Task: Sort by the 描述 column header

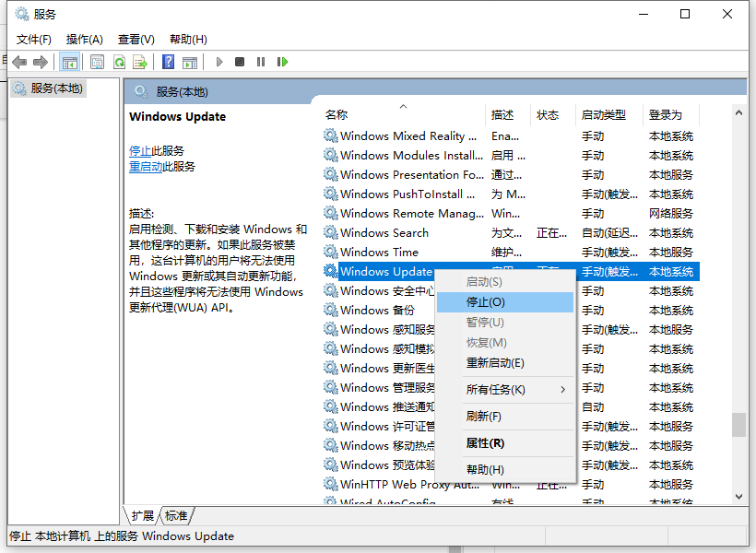Action: pyautogui.click(x=508, y=114)
